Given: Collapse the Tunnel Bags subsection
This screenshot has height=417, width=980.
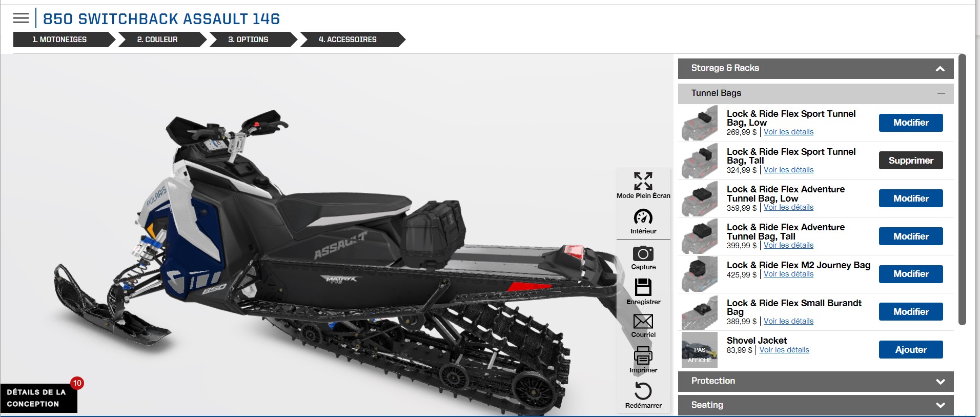Looking at the screenshot, I should coord(815,93).
